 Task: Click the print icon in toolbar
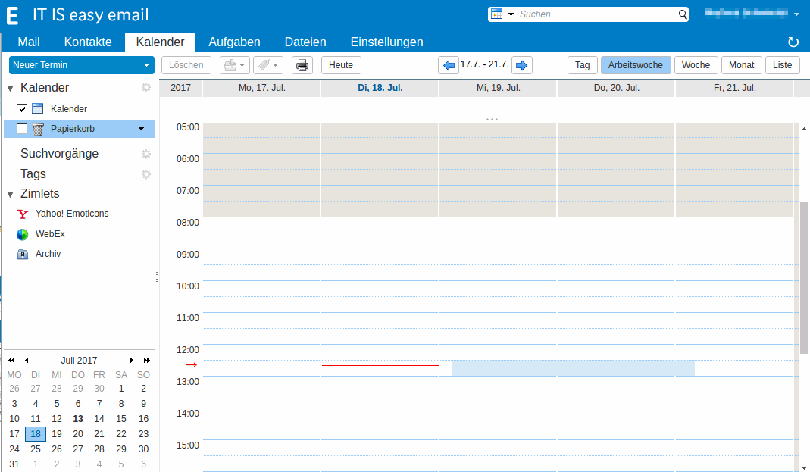302,65
